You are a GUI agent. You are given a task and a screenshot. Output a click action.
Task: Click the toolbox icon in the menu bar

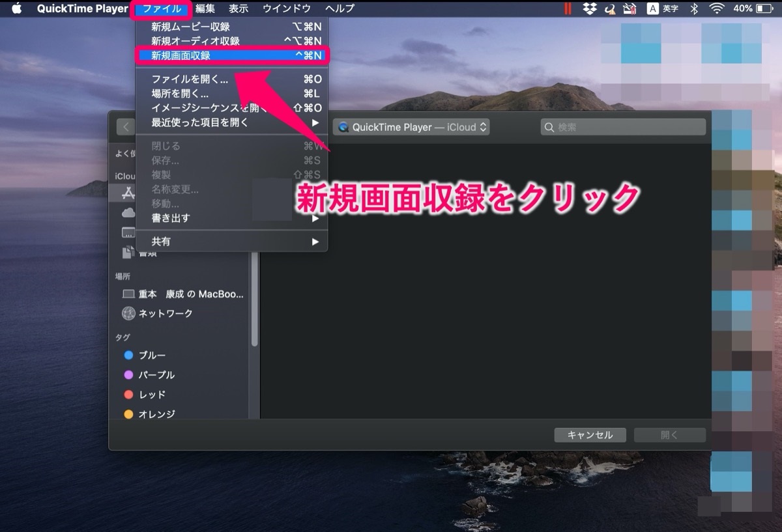click(629, 8)
